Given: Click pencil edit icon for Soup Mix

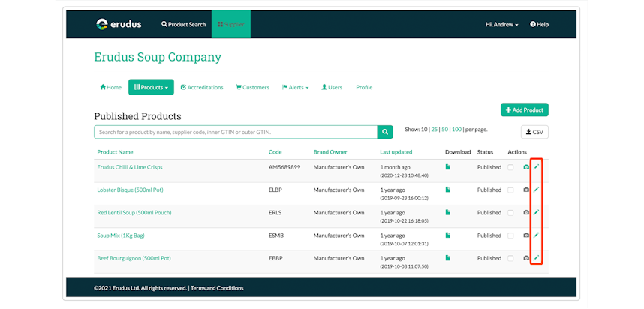Looking at the screenshot, I should tap(536, 235).
